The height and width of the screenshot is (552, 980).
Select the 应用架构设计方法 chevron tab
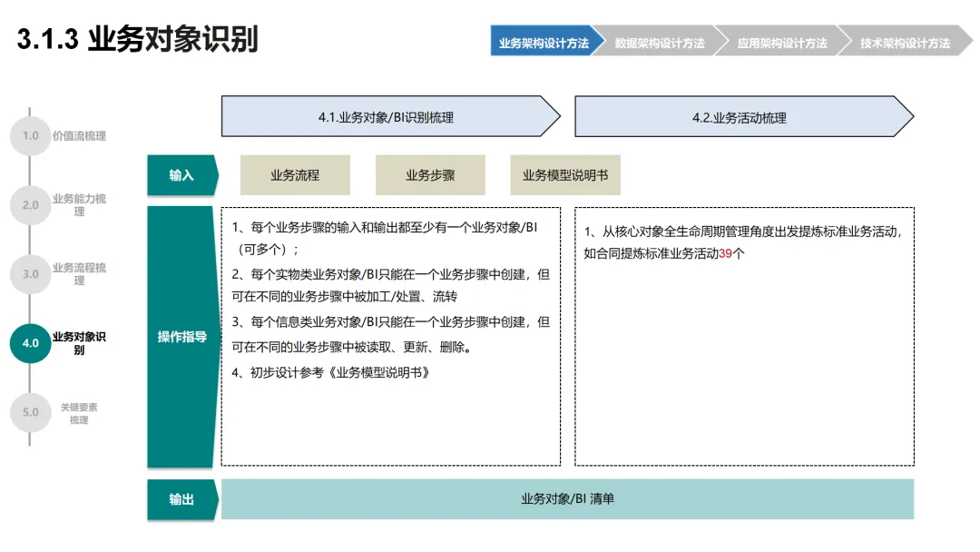[x=782, y=41]
